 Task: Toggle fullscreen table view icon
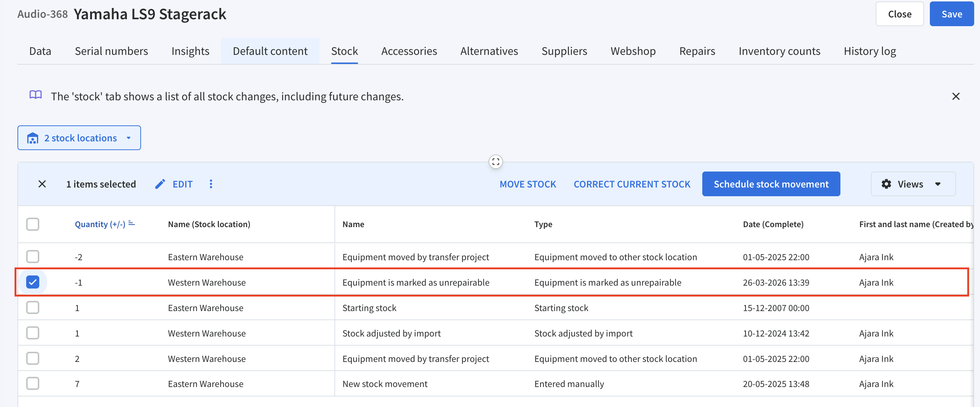click(x=495, y=162)
